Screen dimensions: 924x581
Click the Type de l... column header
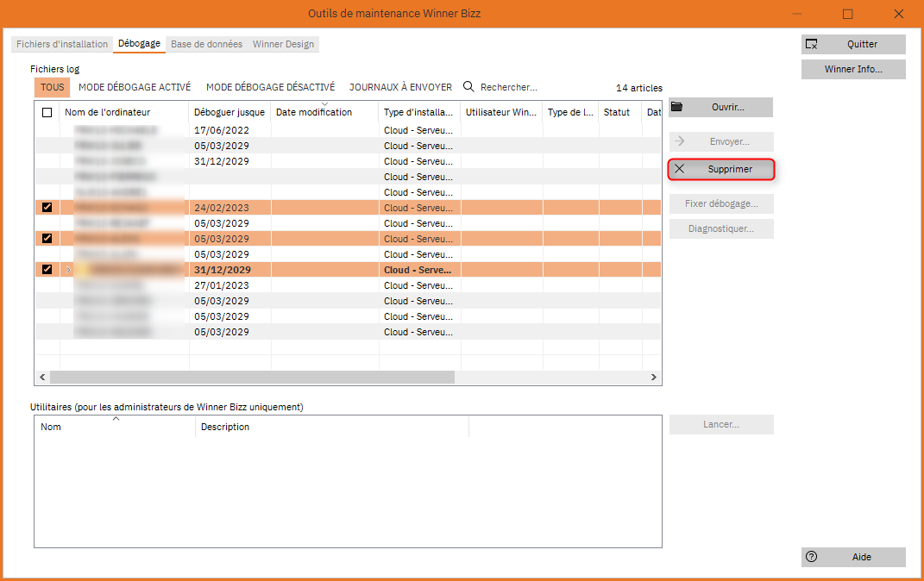click(x=570, y=112)
